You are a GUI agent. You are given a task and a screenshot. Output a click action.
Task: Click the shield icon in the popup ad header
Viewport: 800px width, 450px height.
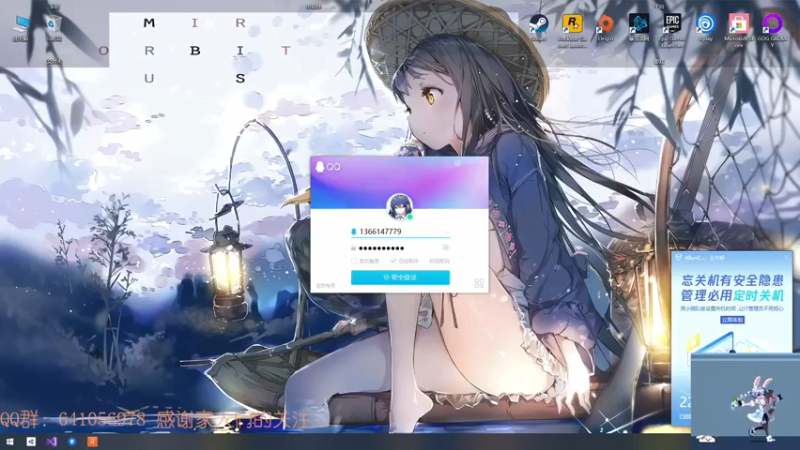[678, 258]
